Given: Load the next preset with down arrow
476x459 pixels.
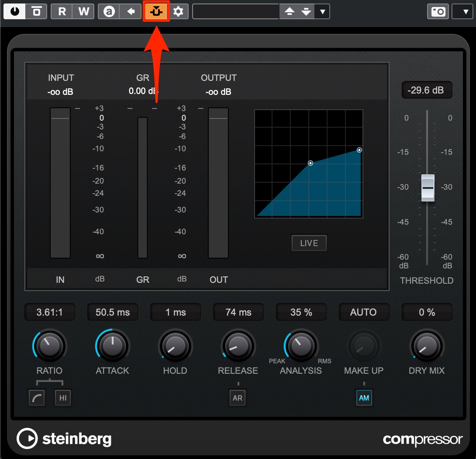Looking at the screenshot, I should click(x=306, y=11).
